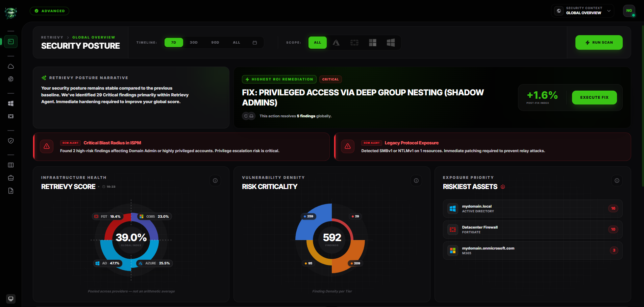The height and width of the screenshot is (307, 644).
Task: Open the Fortinet firewall icon in sidebar
Action: [11, 116]
